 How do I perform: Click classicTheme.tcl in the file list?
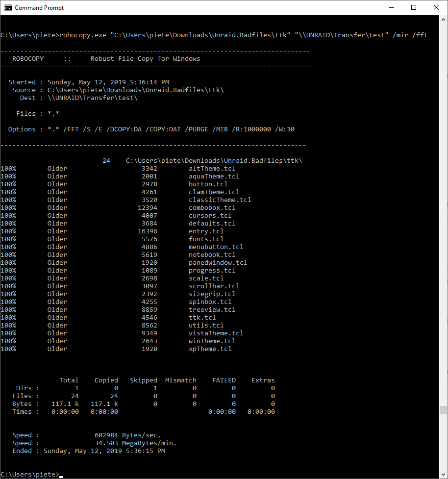[x=220, y=200]
